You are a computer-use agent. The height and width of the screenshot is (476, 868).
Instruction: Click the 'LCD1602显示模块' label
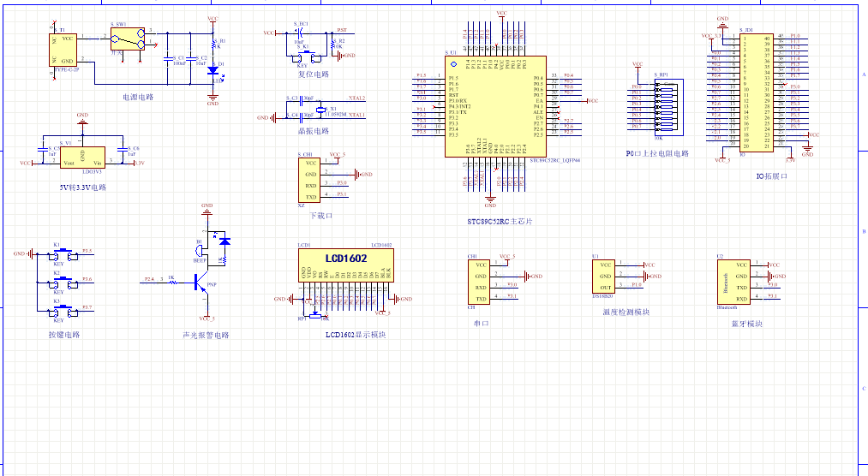click(x=356, y=335)
